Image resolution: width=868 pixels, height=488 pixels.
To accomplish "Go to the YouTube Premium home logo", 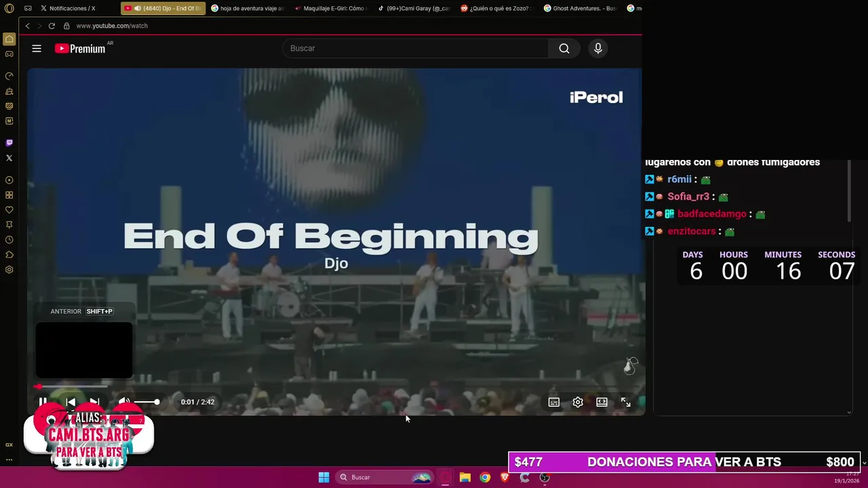I will click(81, 48).
